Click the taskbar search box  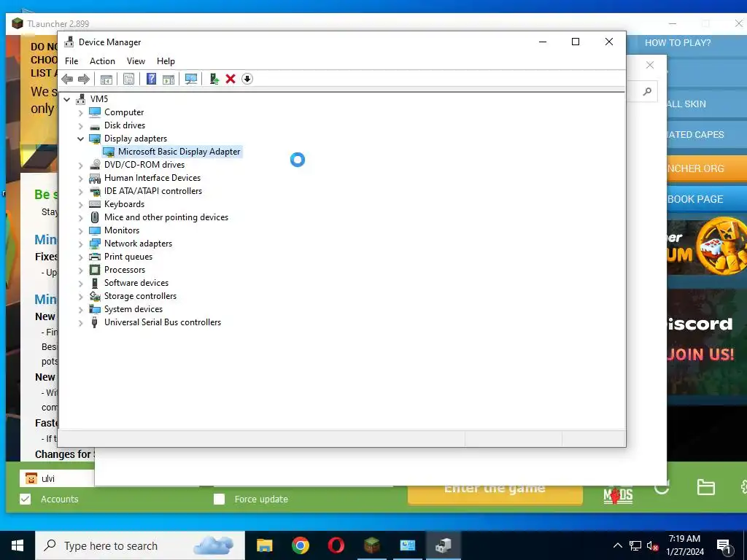(x=140, y=545)
